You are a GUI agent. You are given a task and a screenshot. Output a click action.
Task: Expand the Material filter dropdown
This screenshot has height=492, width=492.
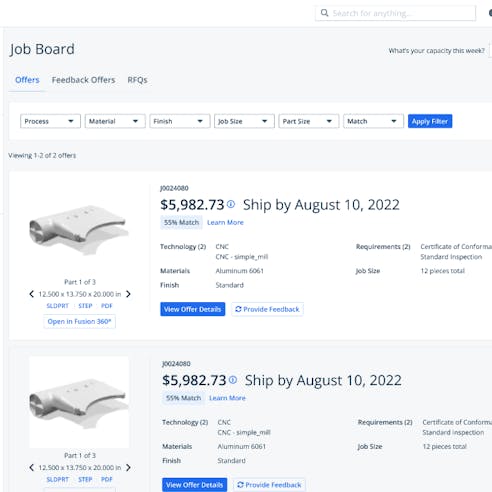pyautogui.click(x=115, y=121)
